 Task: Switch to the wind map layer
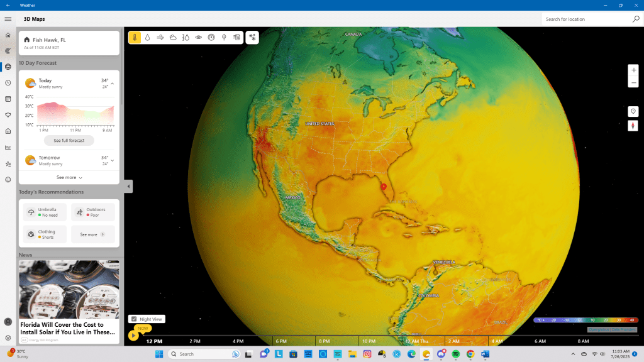[x=160, y=38]
